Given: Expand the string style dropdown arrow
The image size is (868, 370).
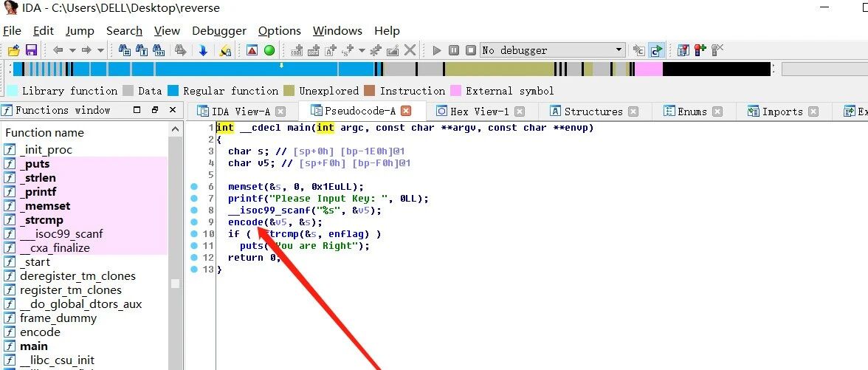Looking at the screenshot, I should (x=362, y=50).
